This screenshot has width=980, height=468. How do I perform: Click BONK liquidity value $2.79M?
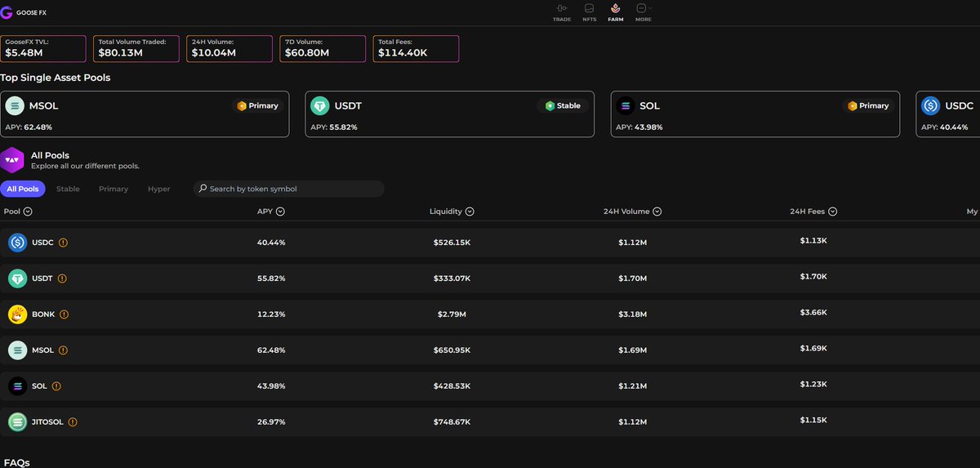452,314
